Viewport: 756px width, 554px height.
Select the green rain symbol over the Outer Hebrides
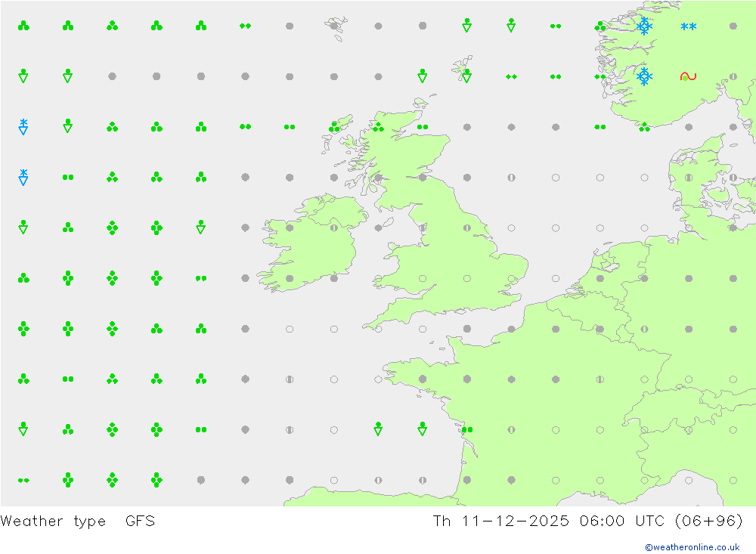click(x=334, y=127)
